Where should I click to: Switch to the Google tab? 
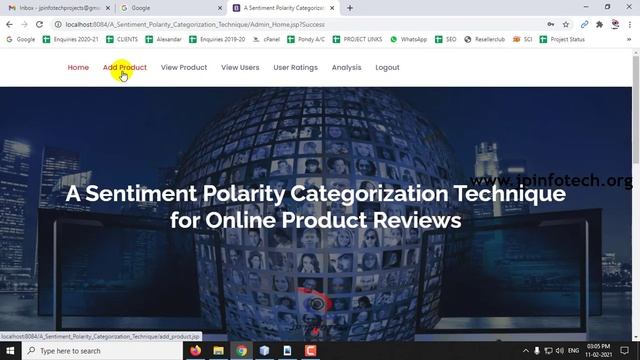coord(171,8)
